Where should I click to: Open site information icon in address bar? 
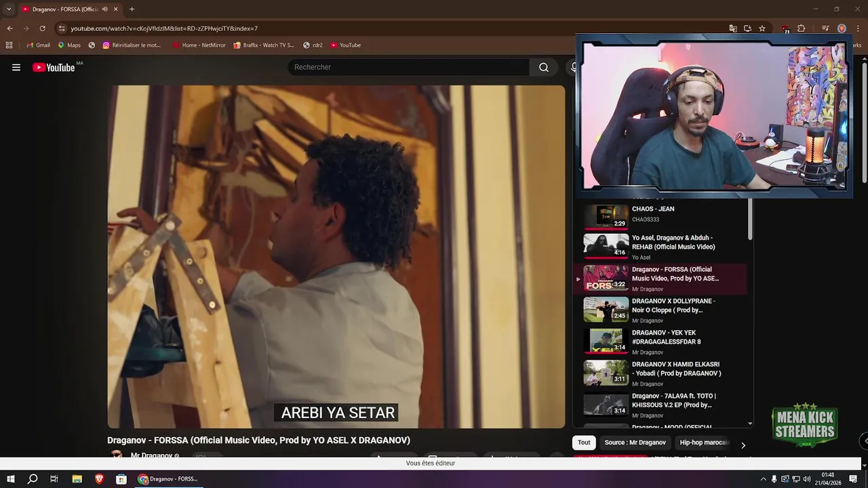click(62, 28)
